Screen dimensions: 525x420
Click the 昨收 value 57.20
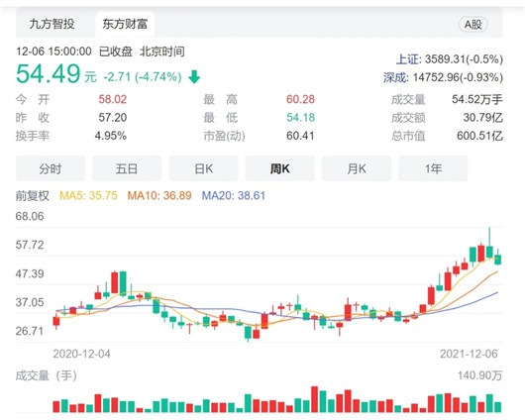113,117
